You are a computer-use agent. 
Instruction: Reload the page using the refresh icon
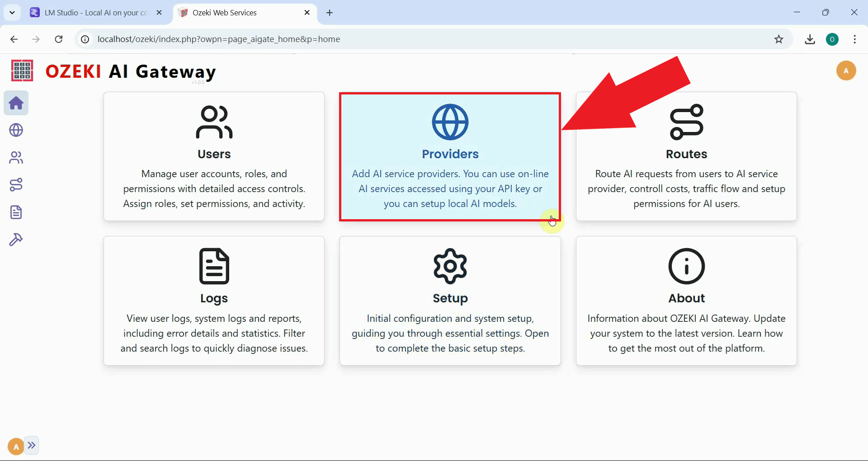pos(58,39)
